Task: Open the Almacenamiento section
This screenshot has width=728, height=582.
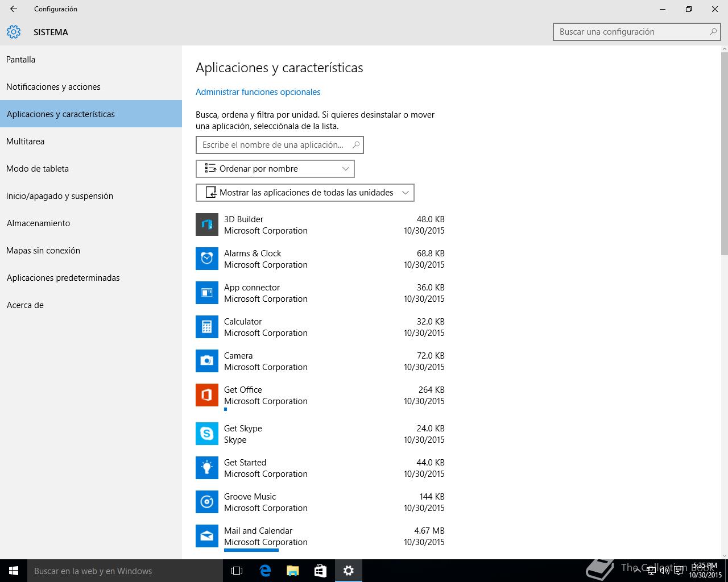Action: pos(91,223)
